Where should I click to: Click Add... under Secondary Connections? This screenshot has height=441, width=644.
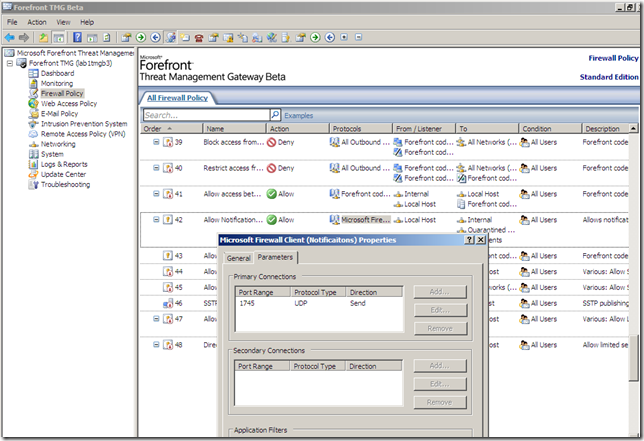[x=440, y=366]
